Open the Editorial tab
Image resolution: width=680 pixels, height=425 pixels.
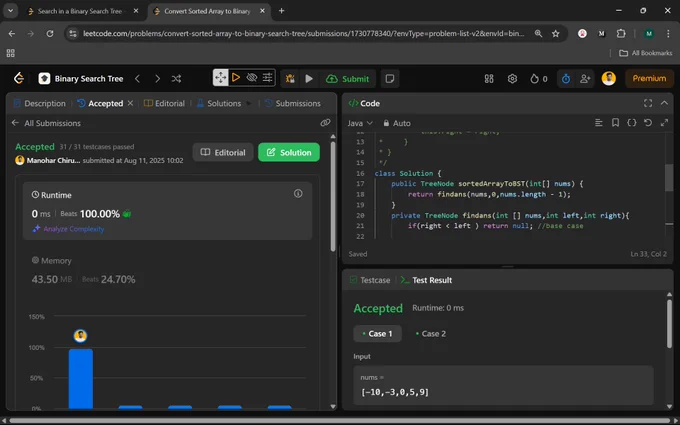point(164,103)
